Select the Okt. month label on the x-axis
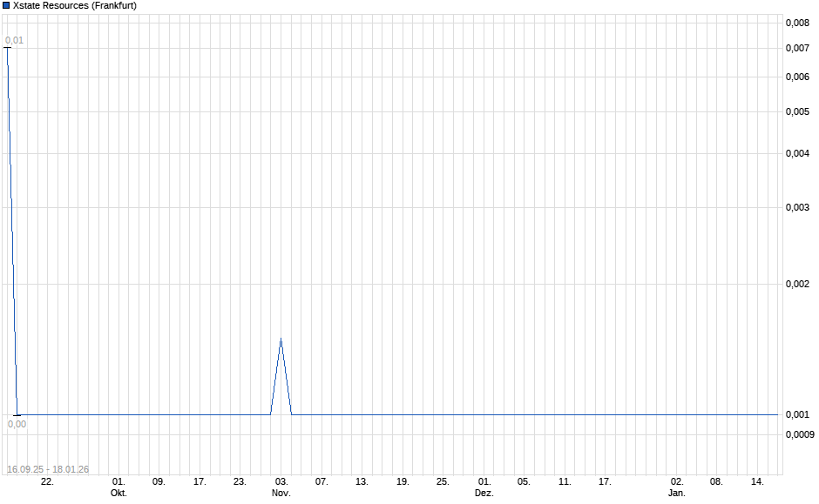819x504 pixels. coord(119,492)
